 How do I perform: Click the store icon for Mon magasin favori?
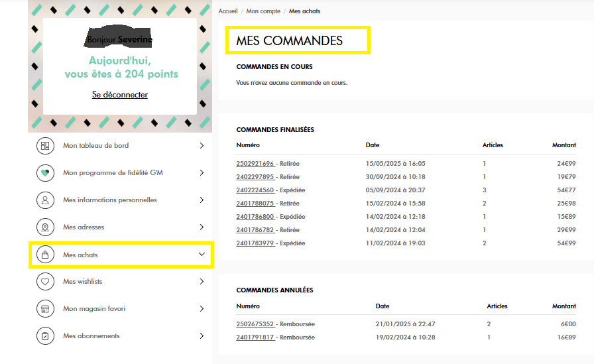[45, 309]
